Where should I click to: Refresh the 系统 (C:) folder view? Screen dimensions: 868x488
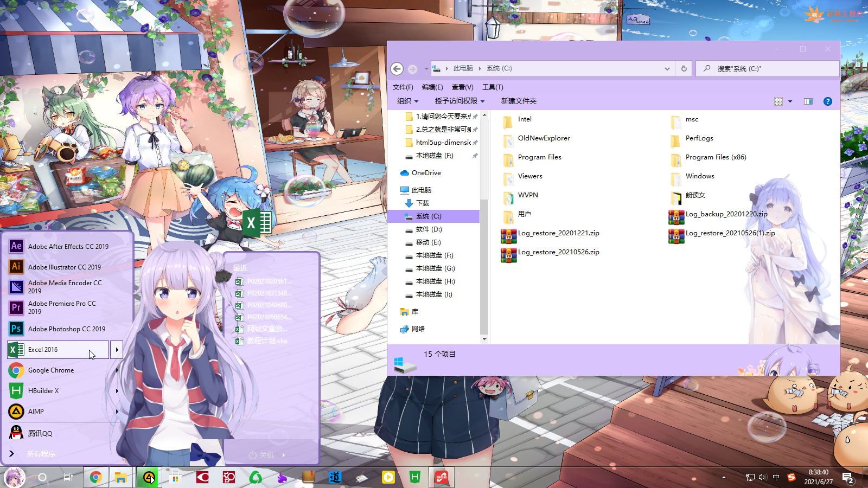684,69
